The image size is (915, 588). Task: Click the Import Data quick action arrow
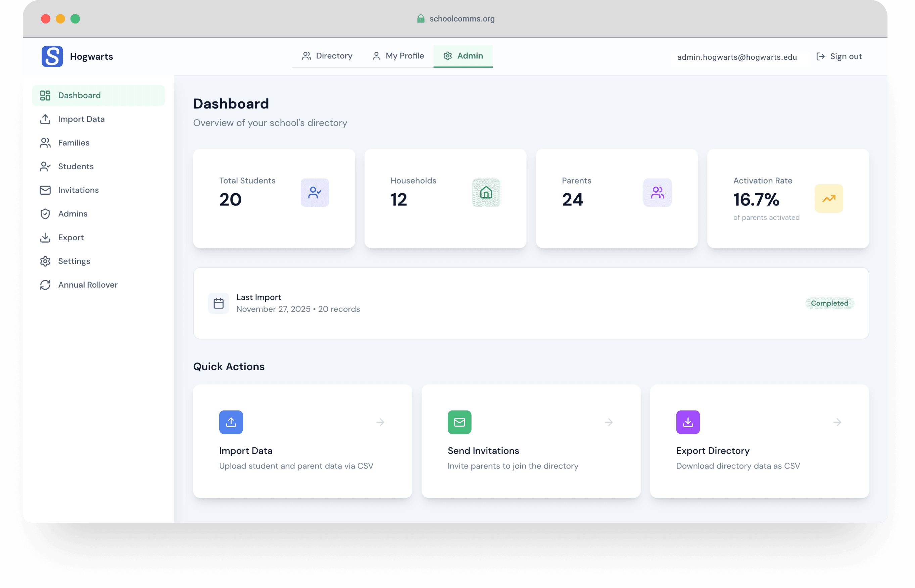pos(380,422)
